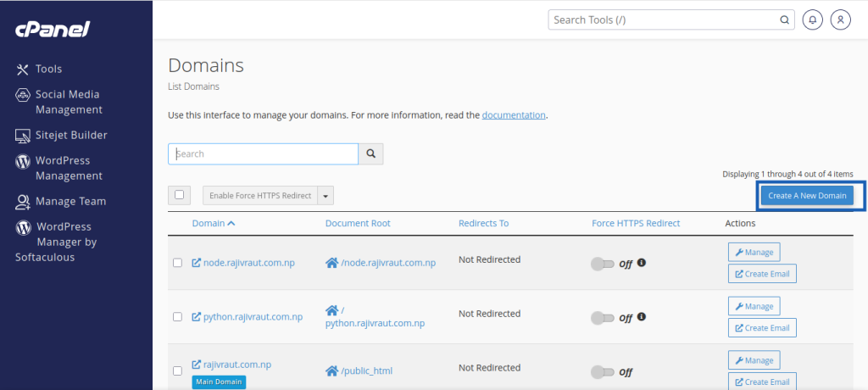The image size is (868, 390).
Task: Click the Softaculous WordPress logo icon
Action: tap(23, 227)
